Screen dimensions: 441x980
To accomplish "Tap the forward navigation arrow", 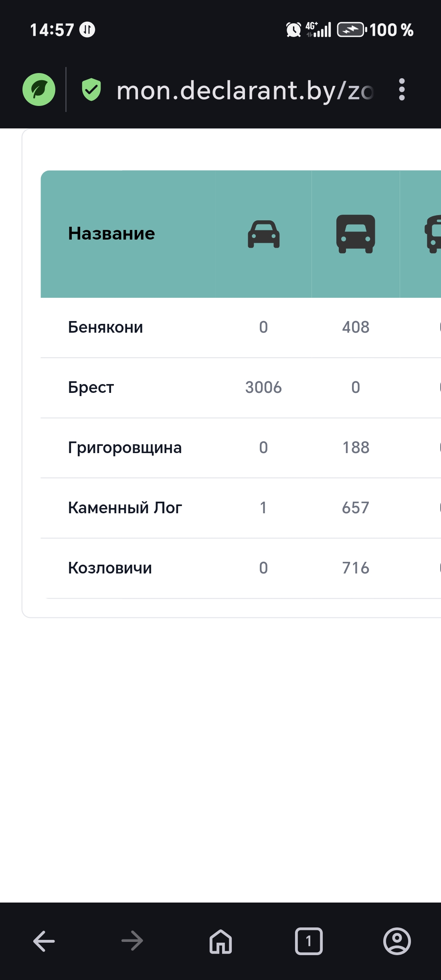I will click(132, 941).
